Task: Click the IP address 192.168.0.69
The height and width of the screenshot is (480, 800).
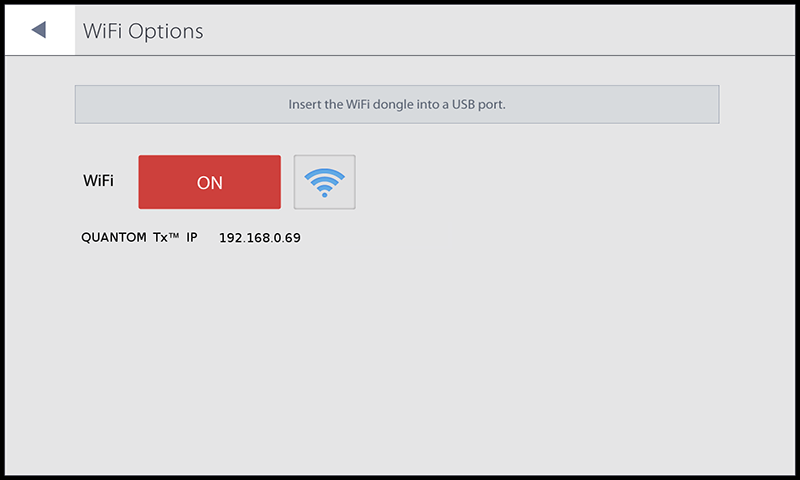Action: 260,238
